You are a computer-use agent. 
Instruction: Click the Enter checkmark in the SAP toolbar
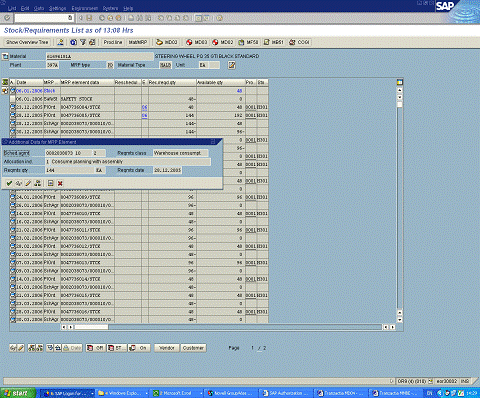click(7, 18)
